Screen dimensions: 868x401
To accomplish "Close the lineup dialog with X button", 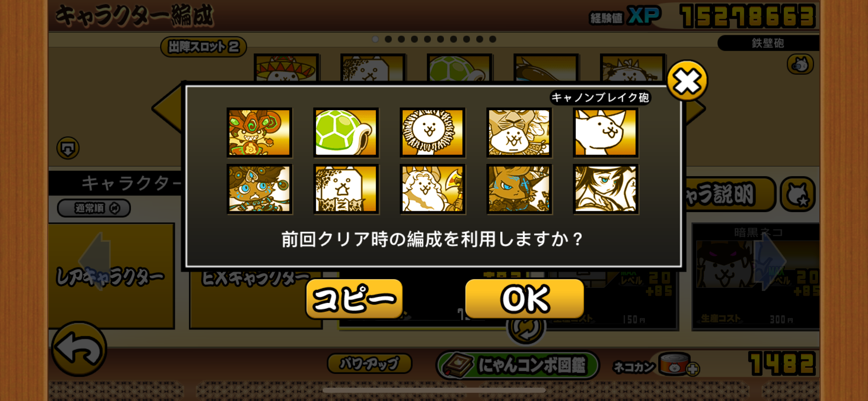I will (x=687, y=81).
